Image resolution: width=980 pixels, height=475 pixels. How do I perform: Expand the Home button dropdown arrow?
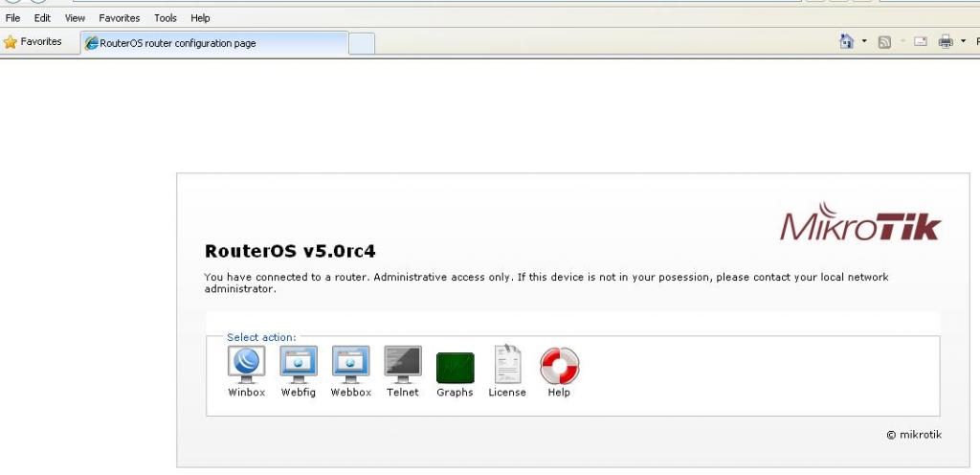point(864,42)
